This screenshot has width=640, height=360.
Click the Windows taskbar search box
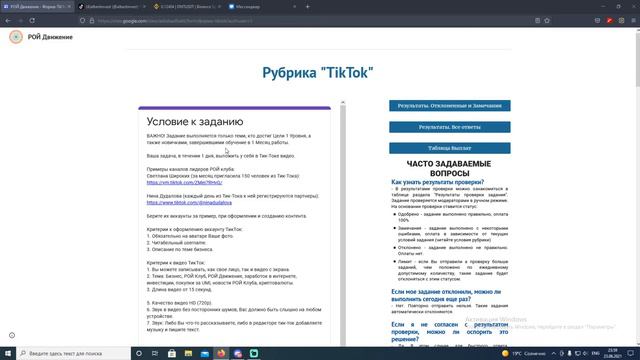pos(74,353)
